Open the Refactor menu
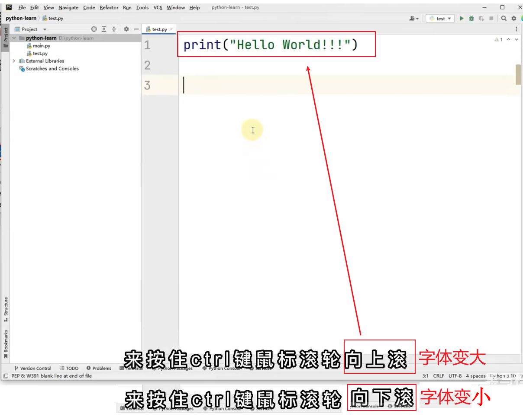This screenshot has width=523, height=420. coord(109,7)
